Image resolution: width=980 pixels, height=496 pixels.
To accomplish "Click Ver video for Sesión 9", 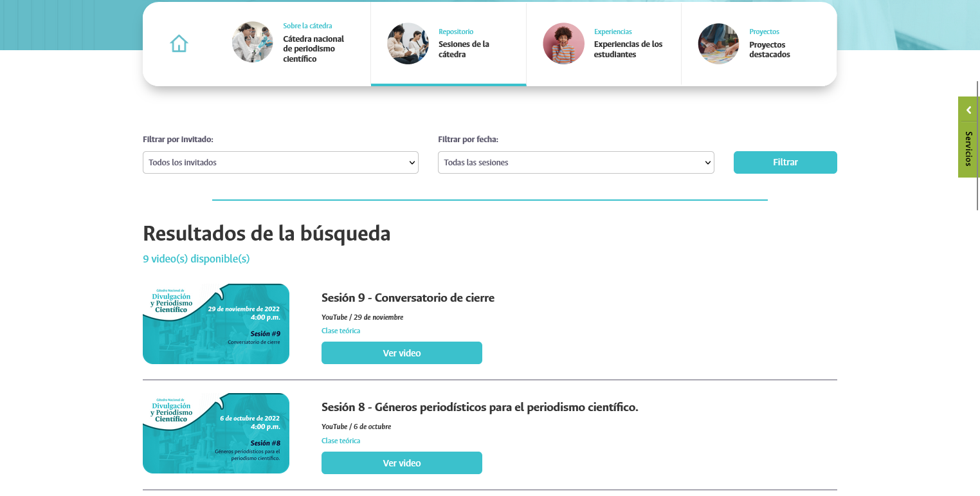I will tap(401, 353).
